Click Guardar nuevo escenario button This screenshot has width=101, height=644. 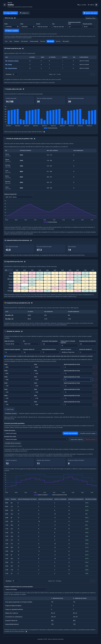(70, 433)
